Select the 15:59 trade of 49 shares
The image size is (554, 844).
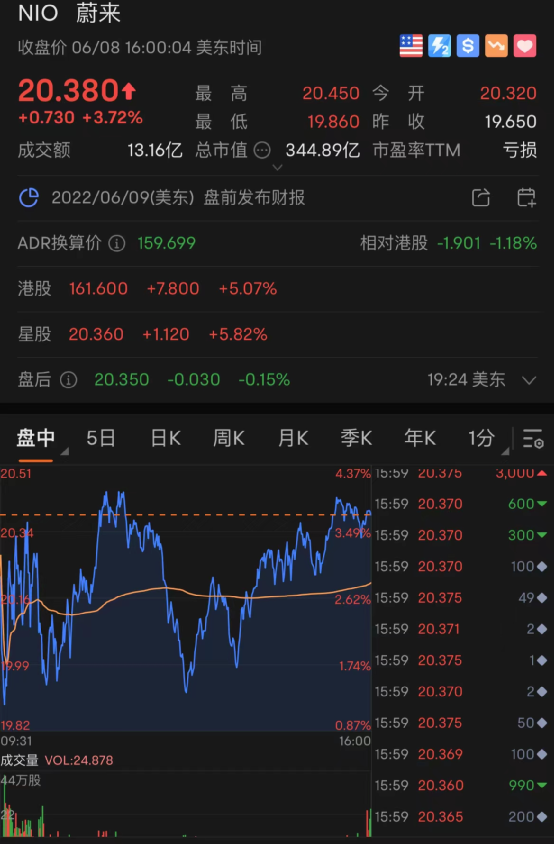461,598
